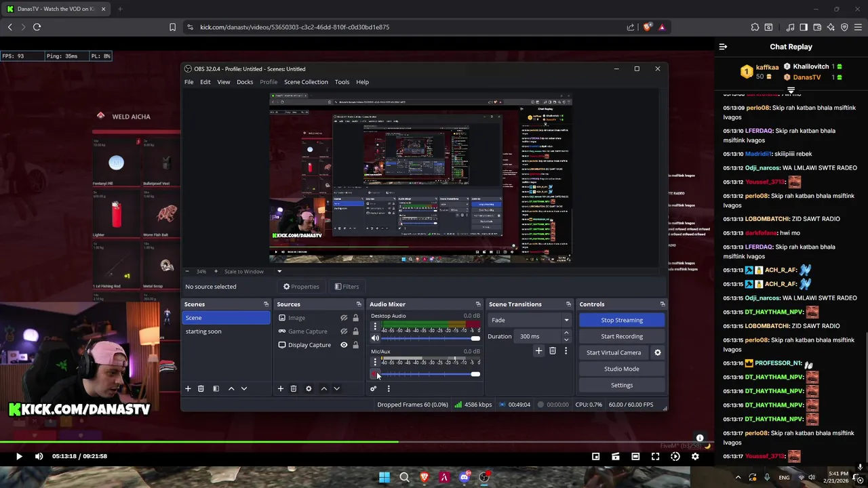The width and height of the screenshot is (868, 488).
Task: Toggle visibility of Image source
Action: (x=344, y=318)
